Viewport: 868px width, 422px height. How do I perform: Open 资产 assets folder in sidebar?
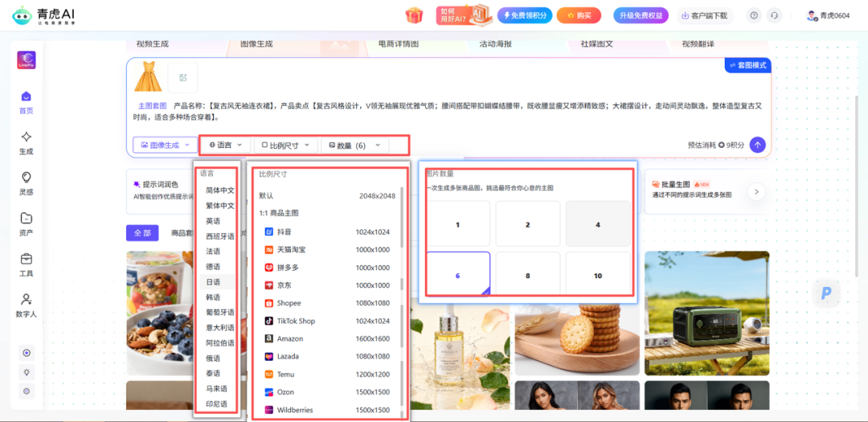click(x=26, y=224)
